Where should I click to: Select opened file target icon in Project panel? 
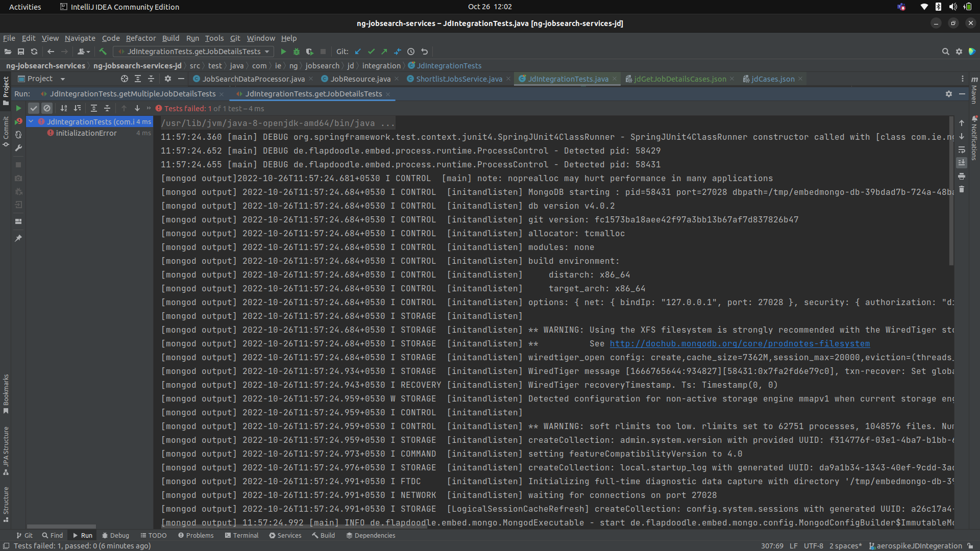click(x=125, y=79)
